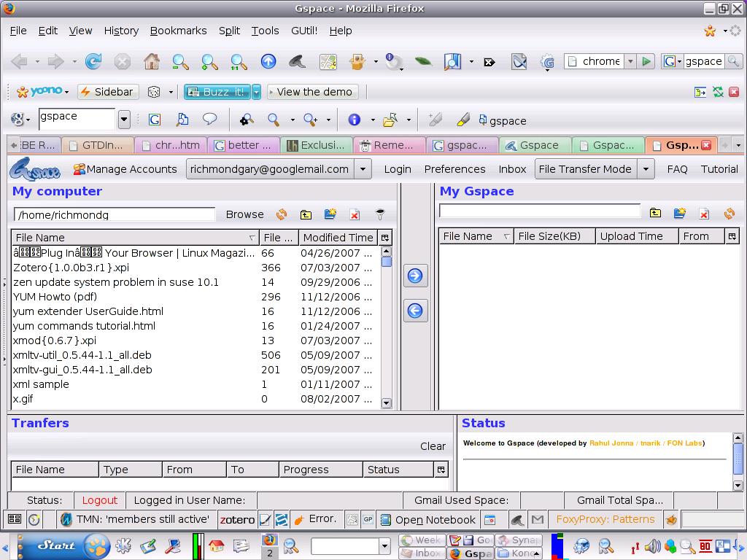Open the list all tabs dropdown

(x=738, y=145)
